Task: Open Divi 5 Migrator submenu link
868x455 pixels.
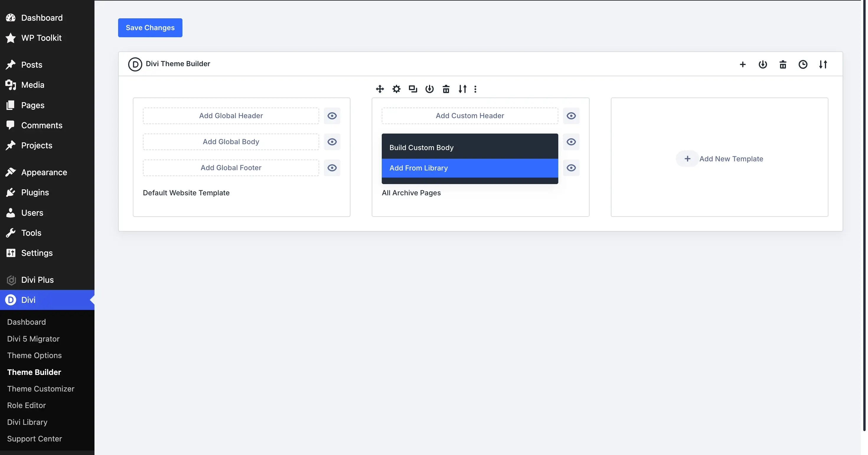Action: coord(33,339)
